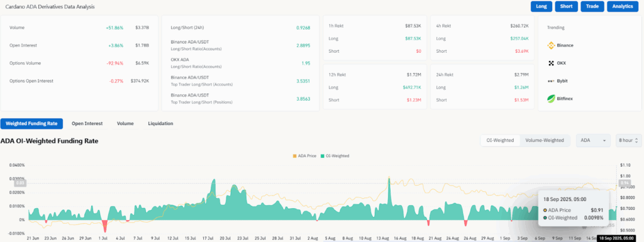Click Top Trader Accounts ratio 3.5351
Screen dimensions: 644x242
click(x=303, y=81)
